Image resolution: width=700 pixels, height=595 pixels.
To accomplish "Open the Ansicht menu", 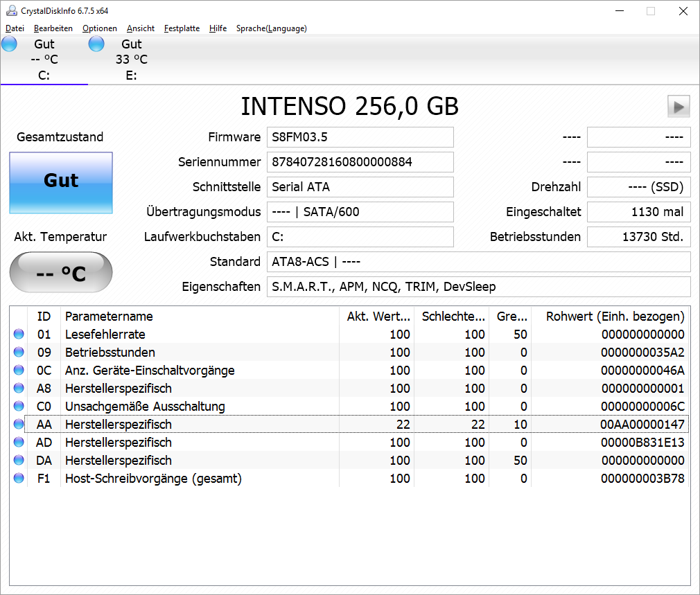I will tap(141, 28).
